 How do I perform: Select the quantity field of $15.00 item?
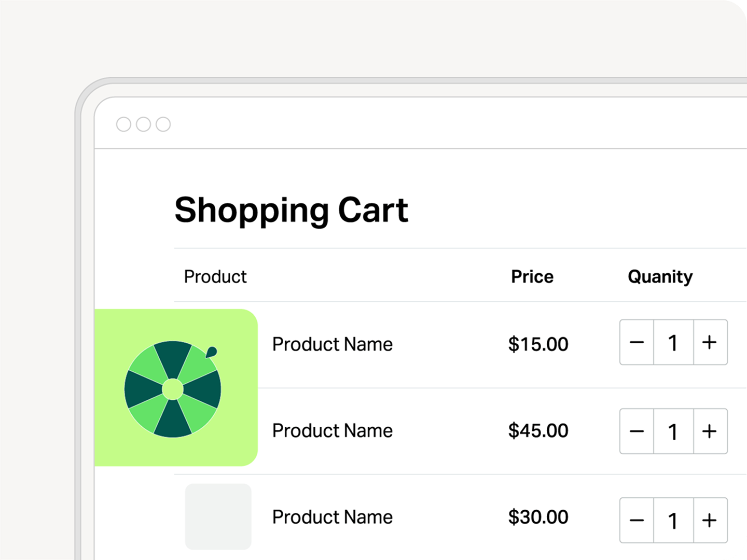tap(673, 342)
